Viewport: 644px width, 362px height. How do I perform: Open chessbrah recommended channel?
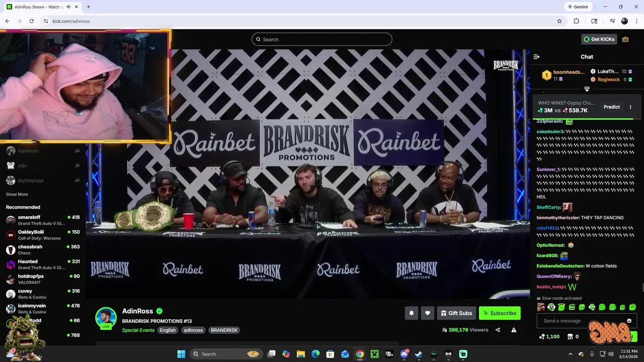click(43, 250)
